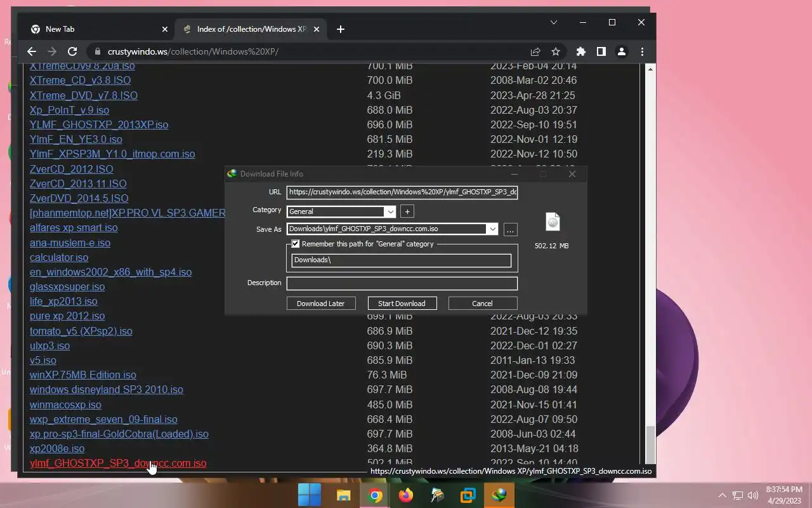Click the scrollbar up arrow
Screen dimensions: 812x508
coord(650,69)
